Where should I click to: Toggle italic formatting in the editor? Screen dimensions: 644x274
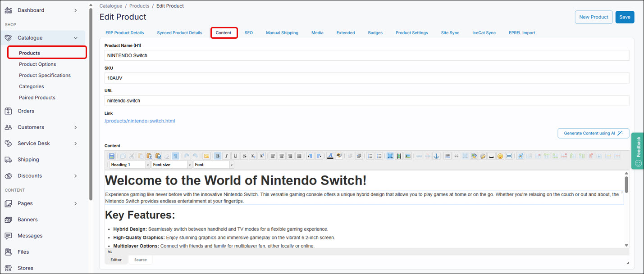coord(227,156)
